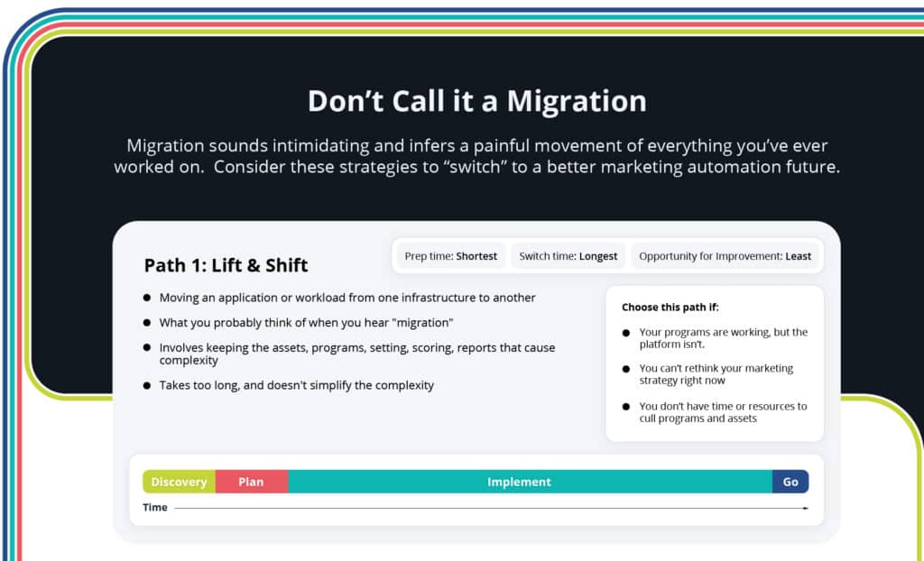Screen dimensions: 924x561
Task: Select the "Opportunity for Improvement: Least" badge
Action: pos(725,256)
